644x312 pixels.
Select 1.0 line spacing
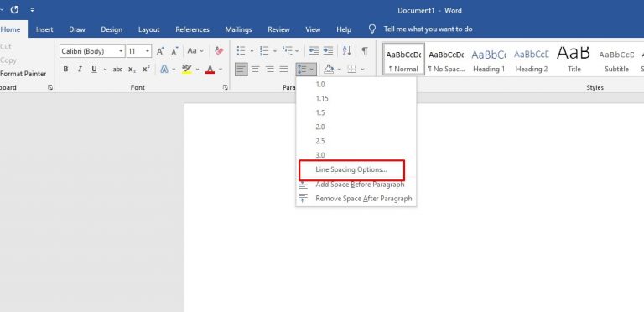[356, 85]
